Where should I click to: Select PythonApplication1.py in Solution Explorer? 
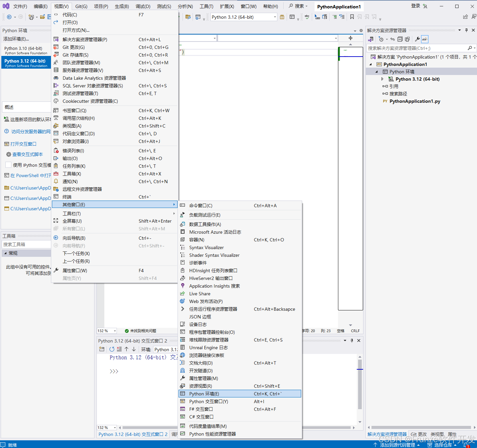click(415, 101)
